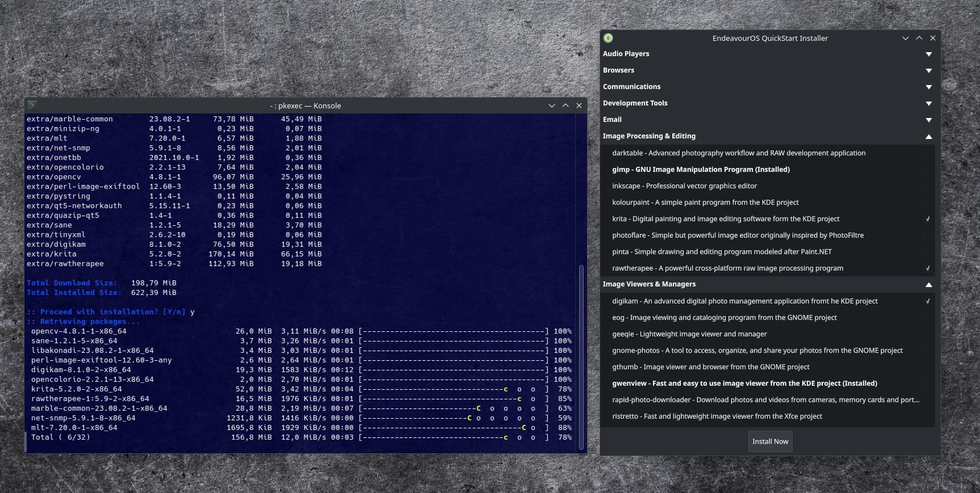Viewport: 980px width, 493px height.
Task: Click 'Total ( 6/32)' progress line
Action: tap(301, 437)
